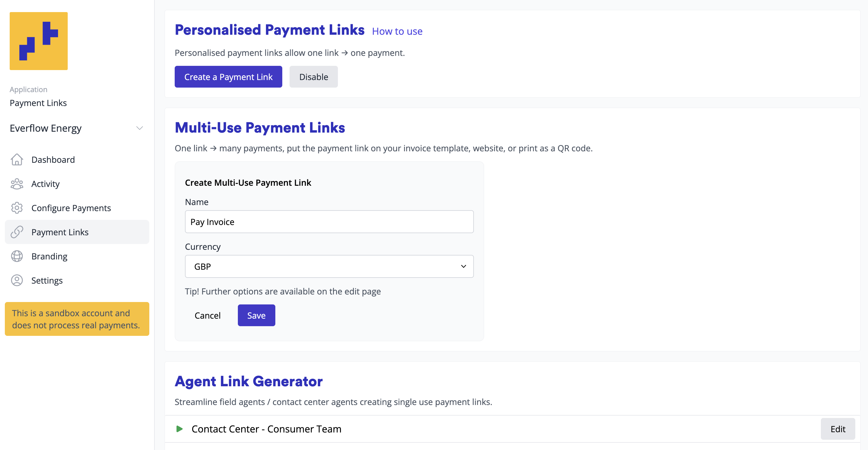Focus the Name input field
This screenshot has width=868, height=450.
[329, 222]
